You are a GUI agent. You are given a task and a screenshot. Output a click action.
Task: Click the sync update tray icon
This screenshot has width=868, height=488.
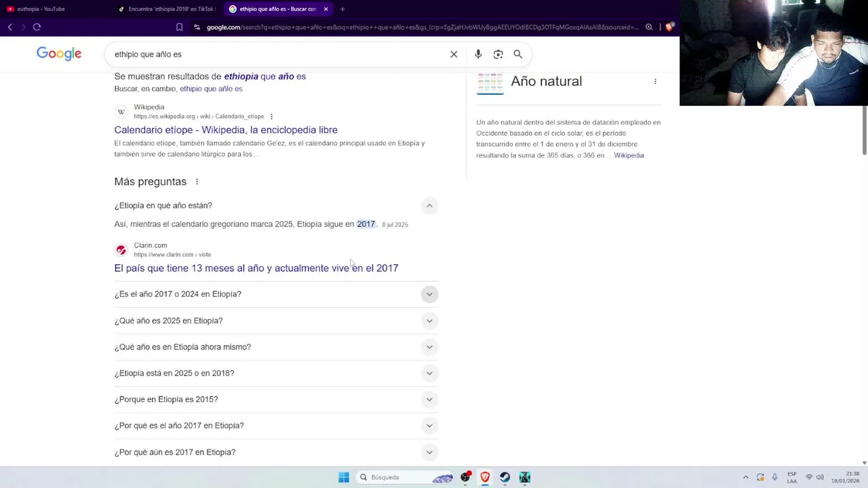click(760, 477)
